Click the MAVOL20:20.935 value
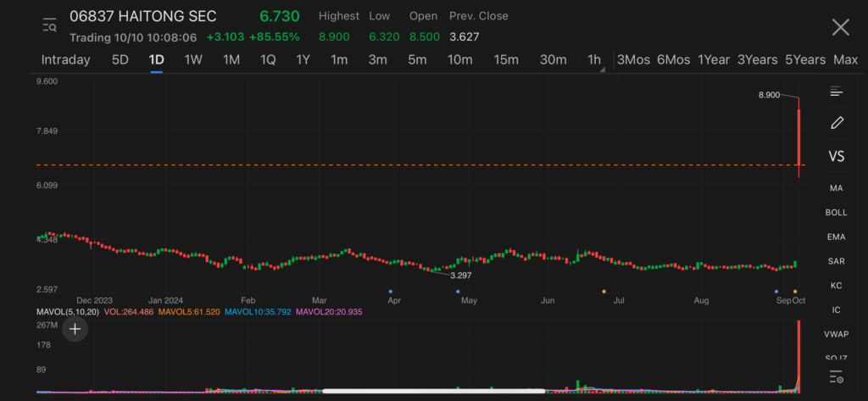This screenshot has width=868, height=401. tap(329, 312)
